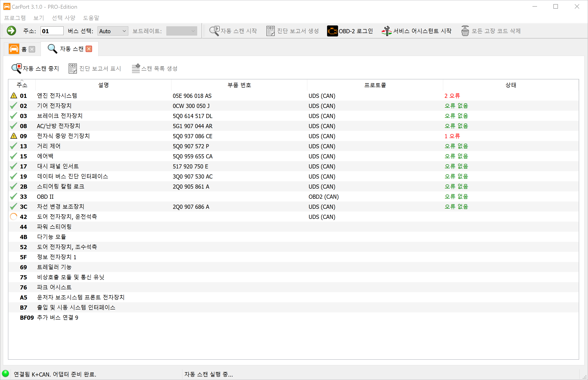Stop the auto scan with 자동 스캔 중지

[35, 68]
